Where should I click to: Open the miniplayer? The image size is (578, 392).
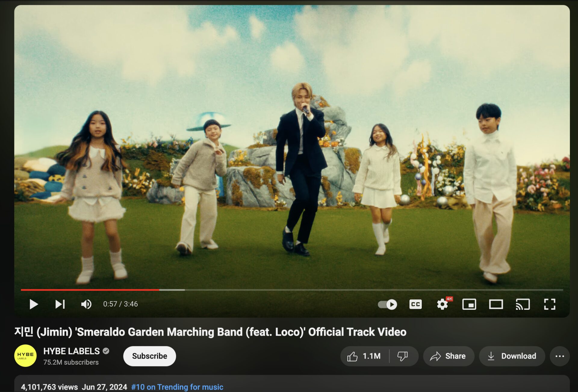pyautogui.click(x=469, y=304)
